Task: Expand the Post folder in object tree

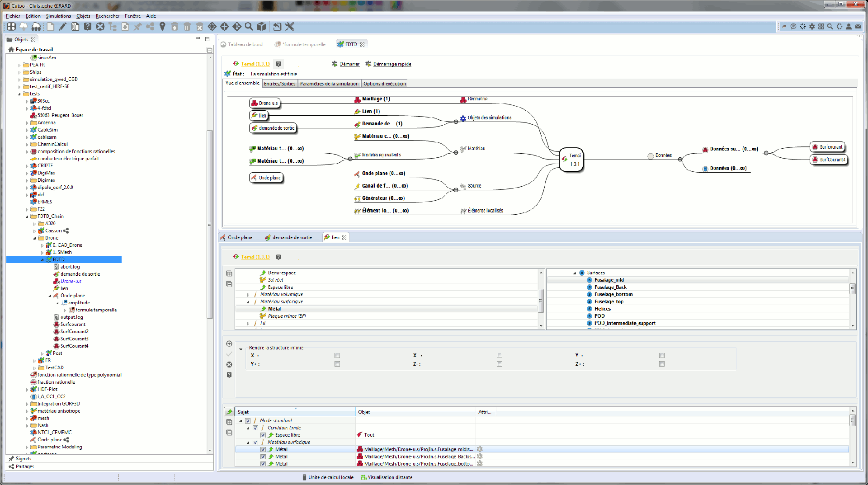Action: click(x=42, y=353)
